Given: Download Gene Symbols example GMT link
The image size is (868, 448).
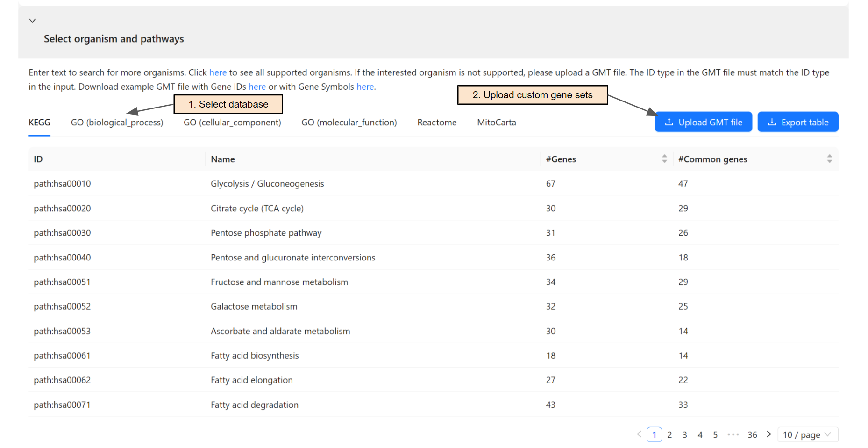Looking at the screenshot, I should coord(365,87).
